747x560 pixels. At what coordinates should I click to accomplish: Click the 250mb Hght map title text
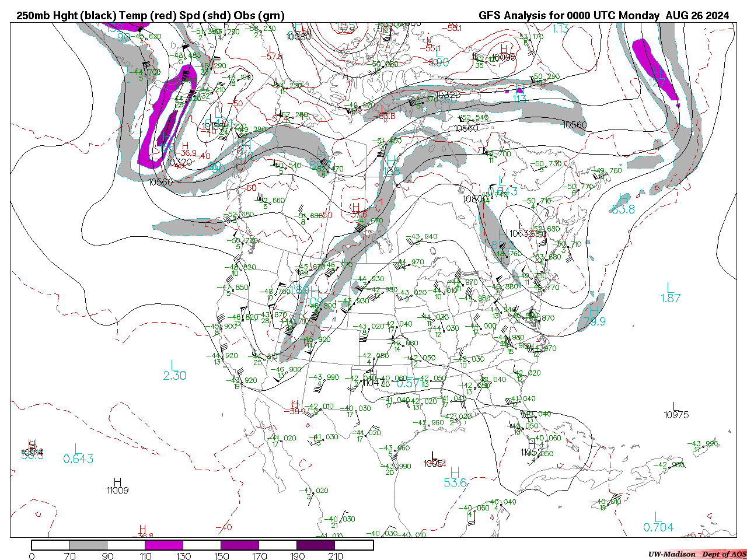pyautogui.click(x=150, y=16)
